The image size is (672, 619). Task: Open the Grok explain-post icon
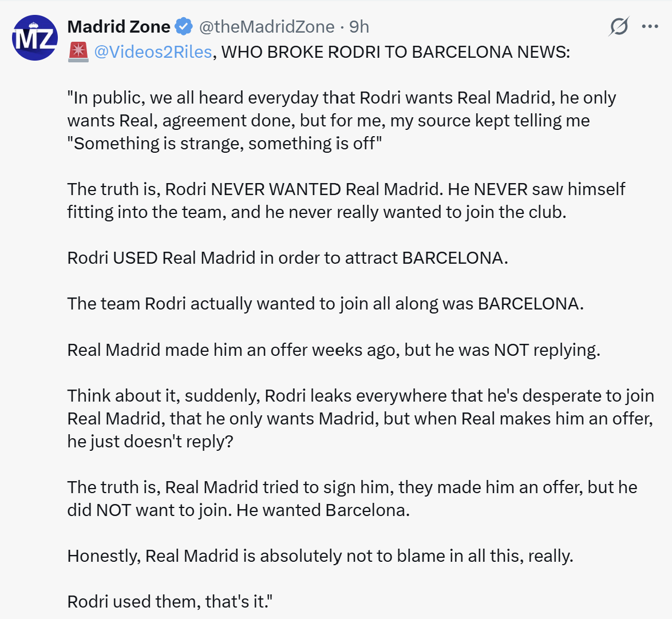[619, 26]
